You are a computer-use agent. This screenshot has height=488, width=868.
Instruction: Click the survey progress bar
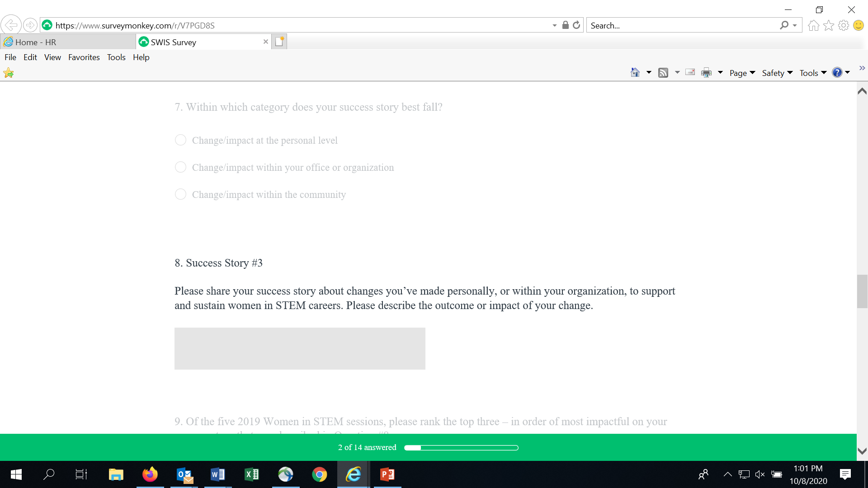click(x=461, y=448)
